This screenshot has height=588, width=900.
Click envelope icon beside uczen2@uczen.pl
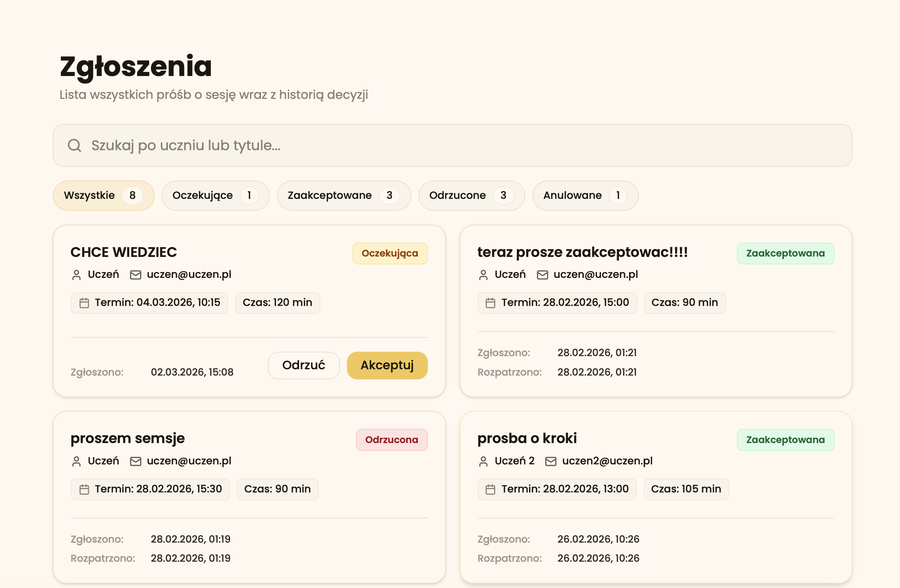pyautogui.click(x=550, y=461)
